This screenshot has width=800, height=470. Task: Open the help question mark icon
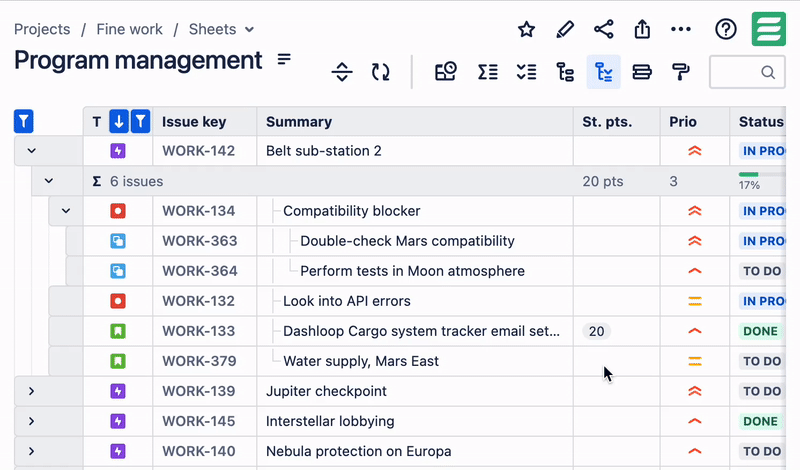(726, 29)
